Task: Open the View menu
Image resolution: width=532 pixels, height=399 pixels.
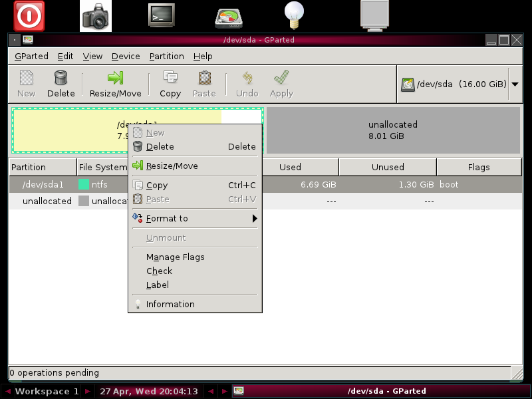Action: pos(92,57)
